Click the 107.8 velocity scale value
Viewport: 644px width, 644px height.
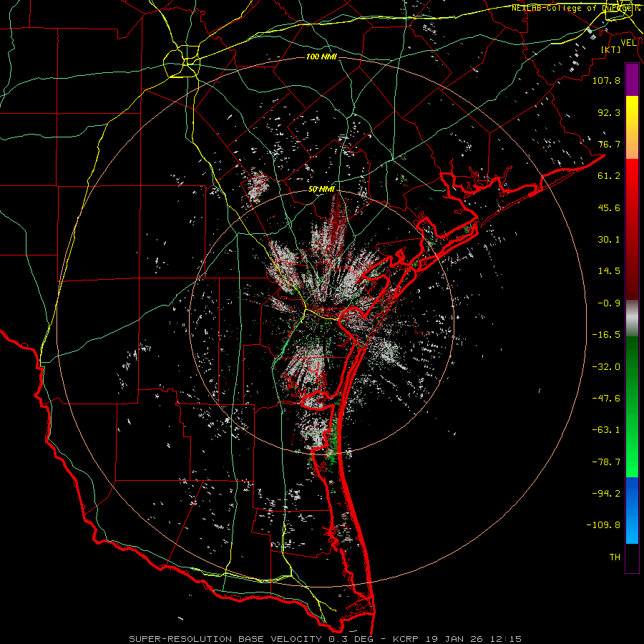pos(606,80)
